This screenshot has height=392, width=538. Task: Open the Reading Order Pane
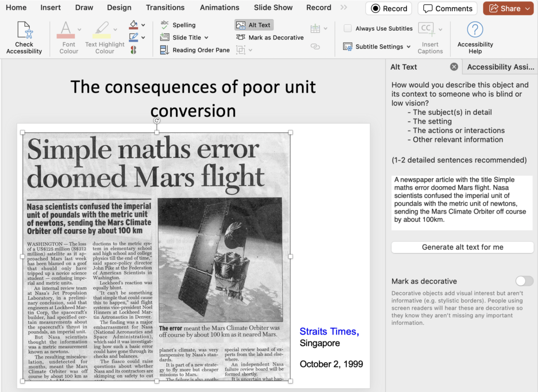click(194, 50)
